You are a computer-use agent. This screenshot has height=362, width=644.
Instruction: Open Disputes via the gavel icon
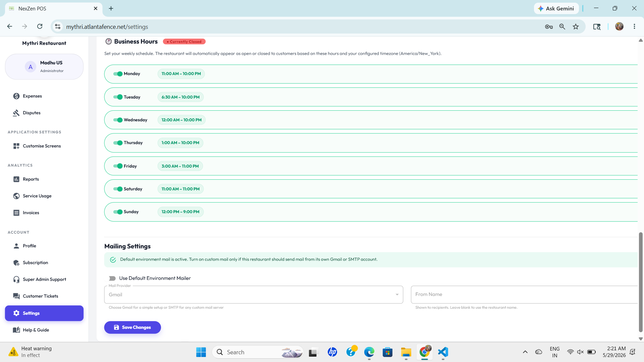click(16, 113)
